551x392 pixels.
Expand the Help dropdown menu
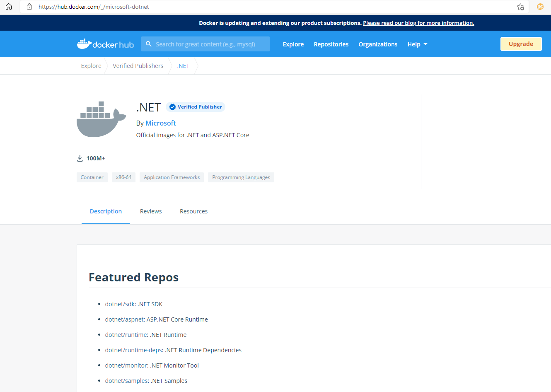(417, 44)
